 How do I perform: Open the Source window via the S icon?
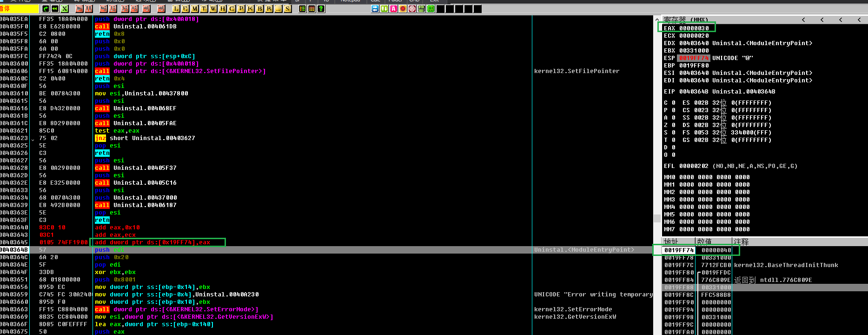coord(288,9)
